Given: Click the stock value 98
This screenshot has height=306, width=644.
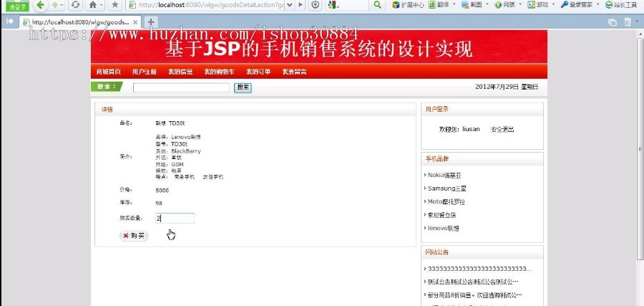Looking at the screenshot, I should point(159,204).
